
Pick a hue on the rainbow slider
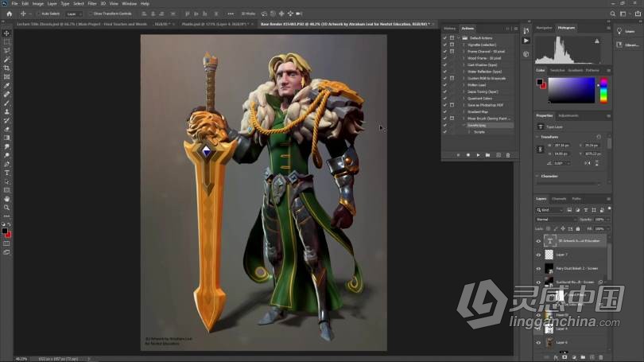click(603, 91)
